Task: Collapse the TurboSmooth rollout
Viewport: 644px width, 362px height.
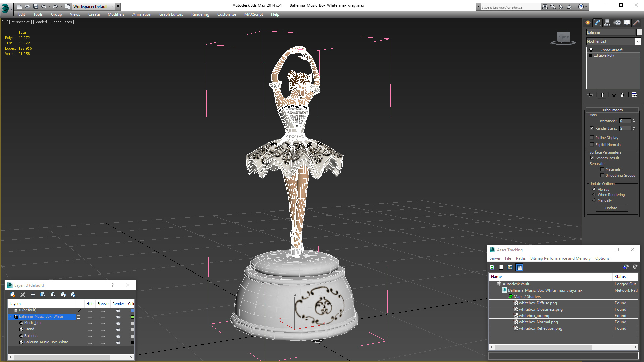Action: pyautogui.click(x=588, y=110)
